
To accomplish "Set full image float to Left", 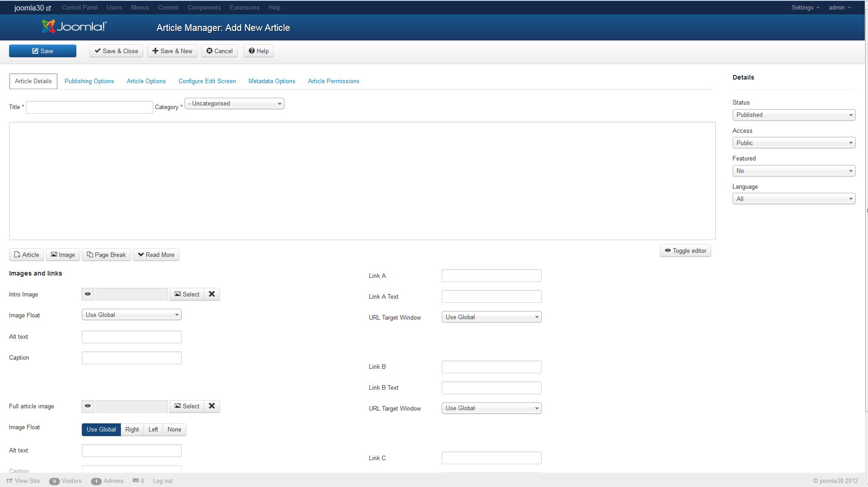I will [153, 429].
